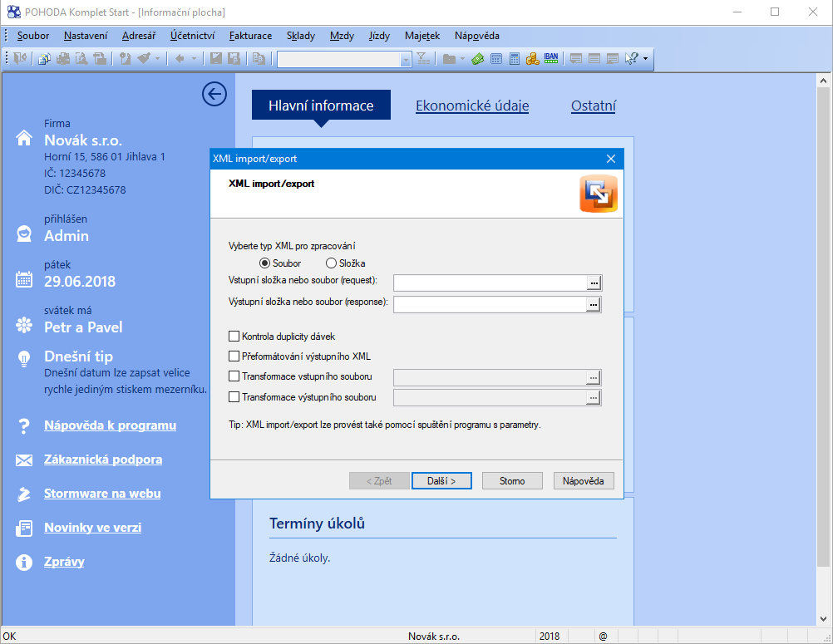The image size is (833, 644).
Task: Click 2018 in the status bar
Action: click(550, 636)
